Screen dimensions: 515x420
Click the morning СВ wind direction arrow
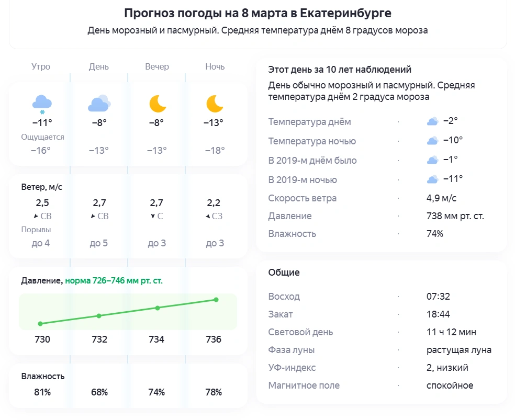point(36,216)
